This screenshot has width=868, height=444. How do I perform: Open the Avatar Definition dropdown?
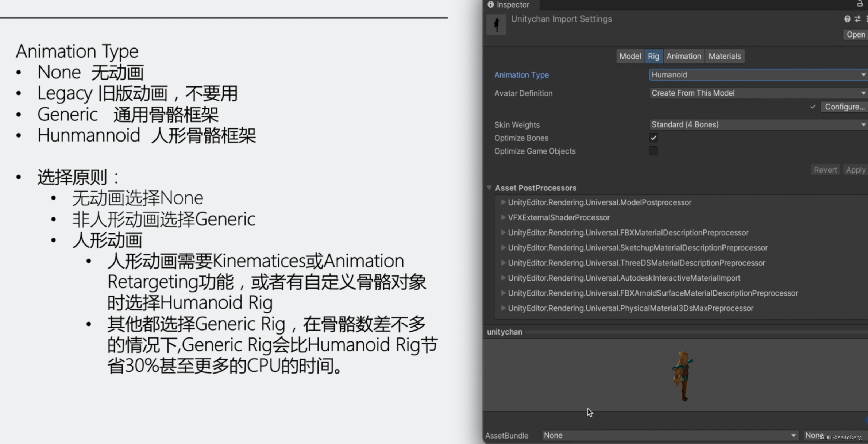click(757, 93)
